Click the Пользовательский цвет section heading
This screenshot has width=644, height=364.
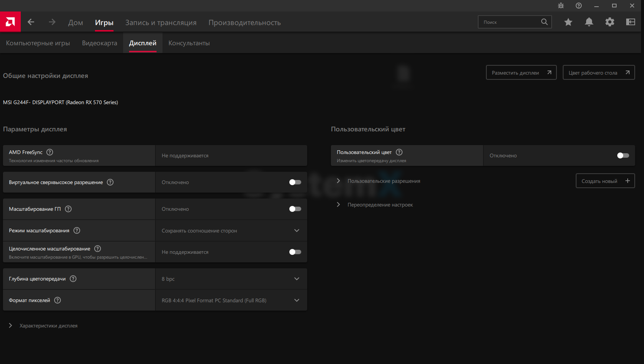pos(368,129)
